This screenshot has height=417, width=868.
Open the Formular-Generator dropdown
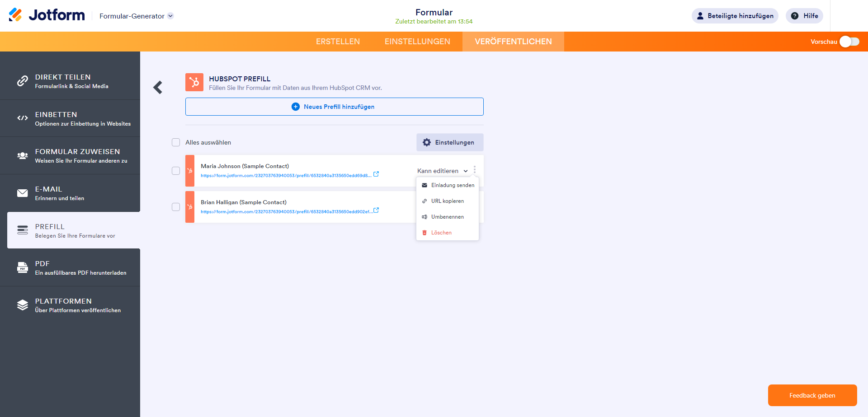click(x=136, y=16)
